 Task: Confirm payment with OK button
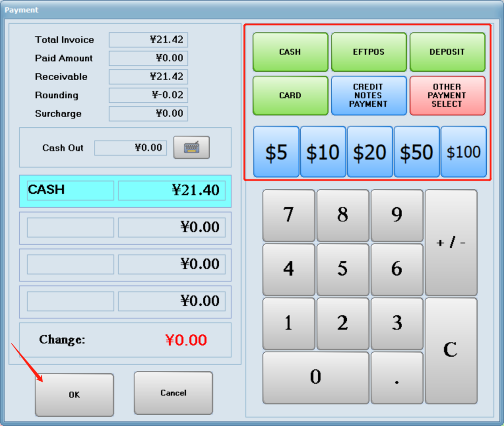point(74,395)
